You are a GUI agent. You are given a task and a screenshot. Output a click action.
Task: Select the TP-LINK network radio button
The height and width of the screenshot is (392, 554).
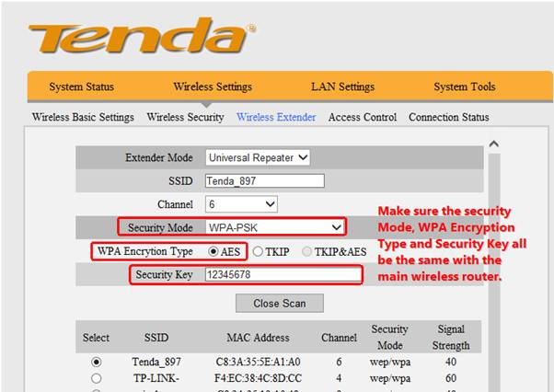click(97, 377)
